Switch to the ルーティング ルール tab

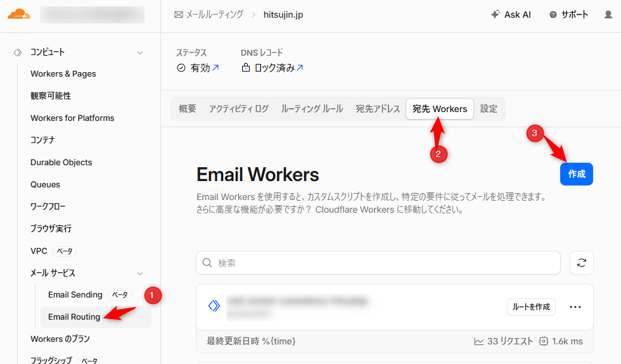pyautogui.click(x=312, y=109)
